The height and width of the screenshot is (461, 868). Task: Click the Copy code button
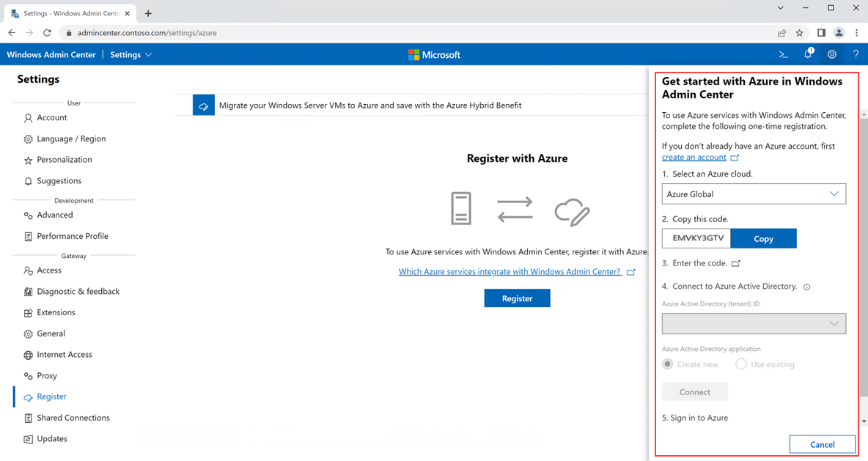[763, 238]
